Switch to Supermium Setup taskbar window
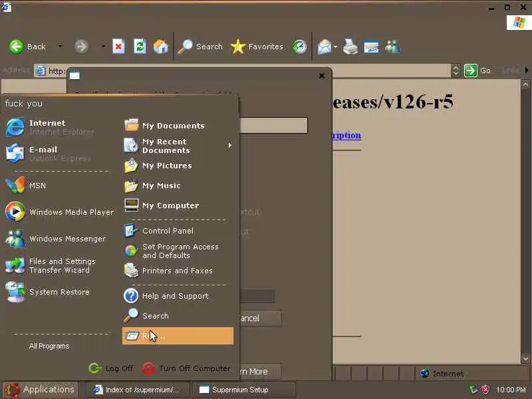The image size is (532, 399). coord(243,390)
